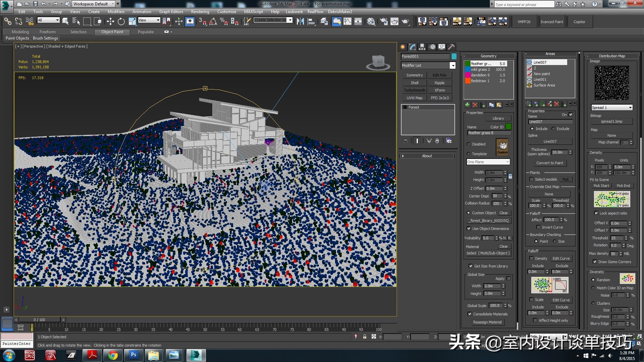Open the Modifier List dropdown
Image resolution: width=644 pixels, height=362 pixels.
pyautogui.click(x=453, y=65)
